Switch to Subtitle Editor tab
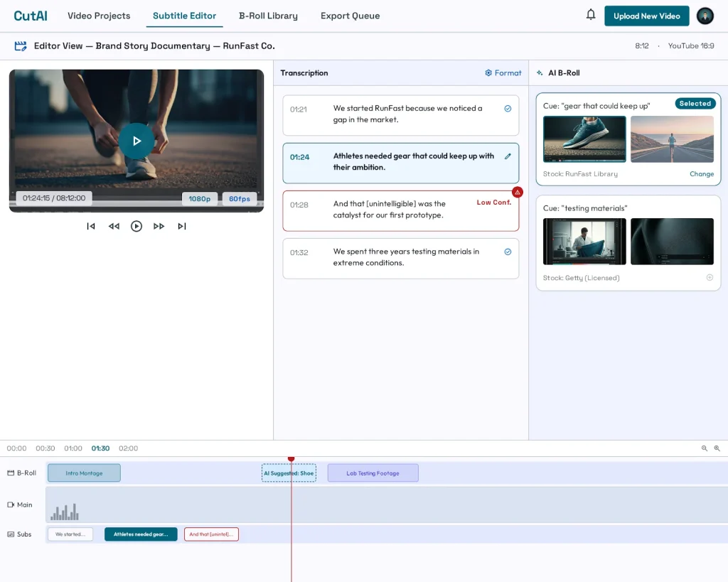Viewport: 728px width, 582px height. click(184, 16)
